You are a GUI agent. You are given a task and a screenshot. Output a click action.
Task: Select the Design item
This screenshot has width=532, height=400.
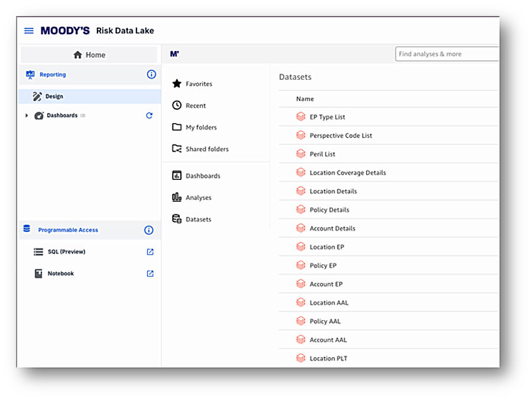(x=90, y=96)
